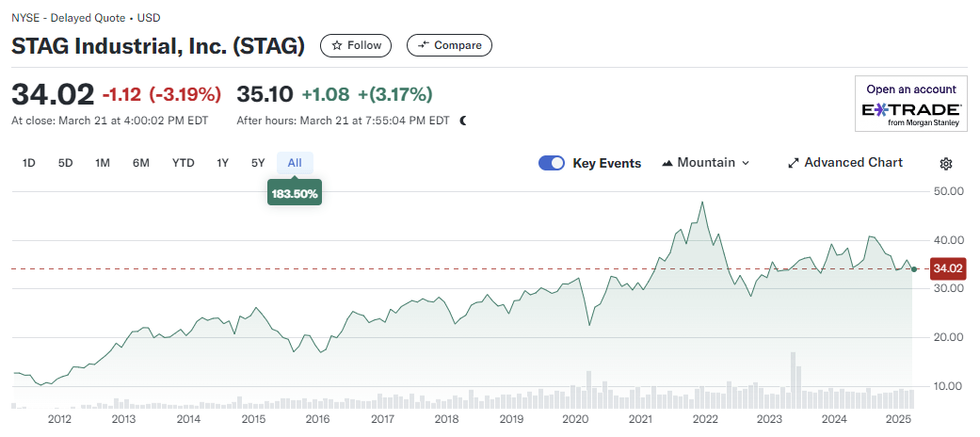This screenshot has width=980, height=437.
Task: Select the 5Y time range
Action: click(x=258, y=163)
